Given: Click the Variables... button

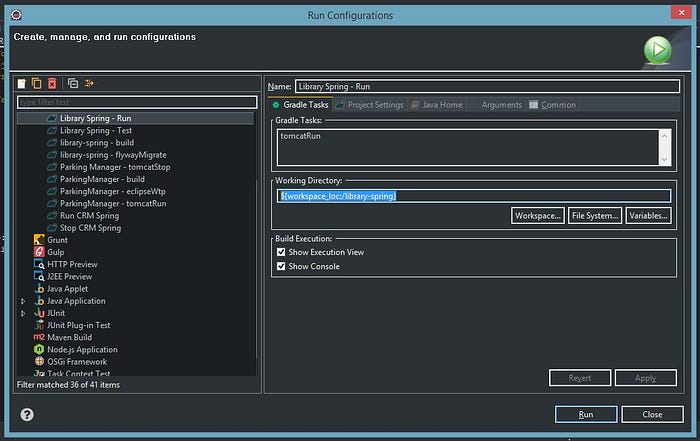Looking at the screenshot, I should [x=648, y=216].
